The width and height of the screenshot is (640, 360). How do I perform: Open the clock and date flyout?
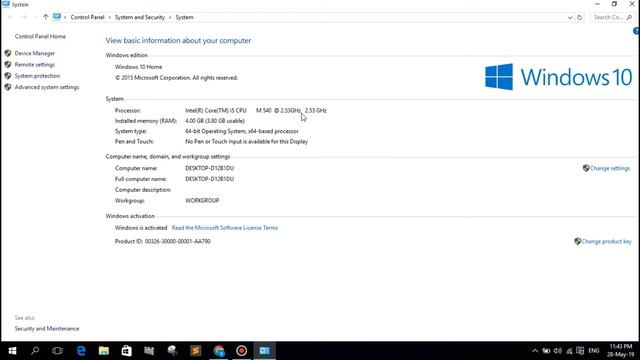pos(620,351)
